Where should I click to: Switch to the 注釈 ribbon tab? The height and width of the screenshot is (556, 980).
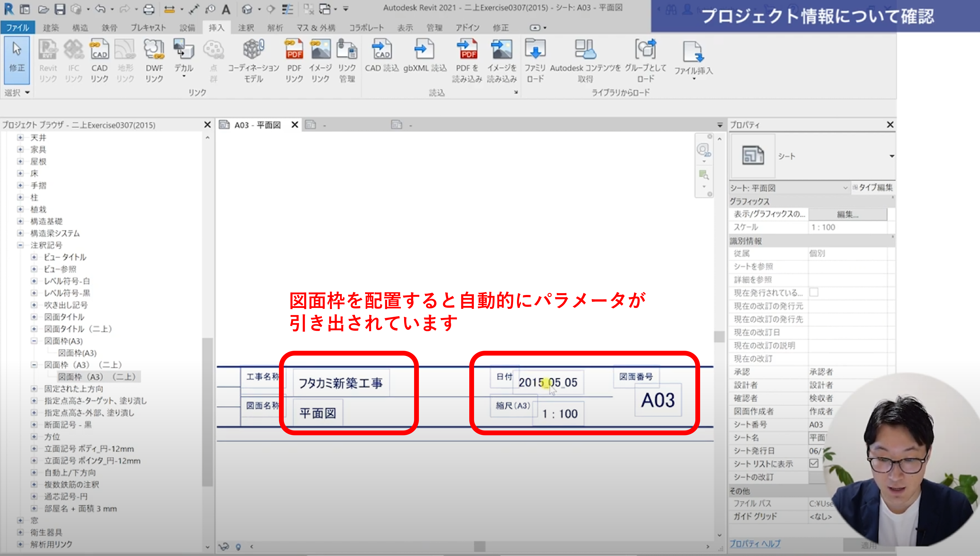coord(246,28)
